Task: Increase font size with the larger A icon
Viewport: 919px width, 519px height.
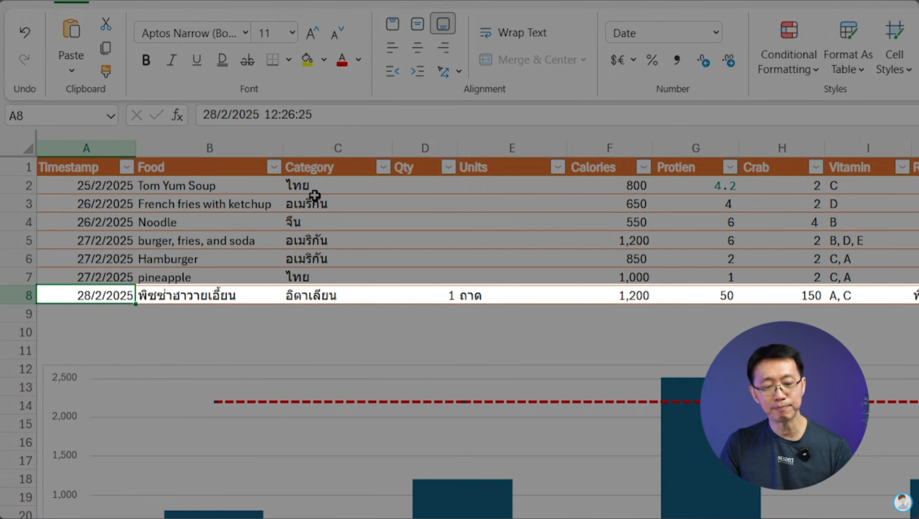Action: coord(313,33)
